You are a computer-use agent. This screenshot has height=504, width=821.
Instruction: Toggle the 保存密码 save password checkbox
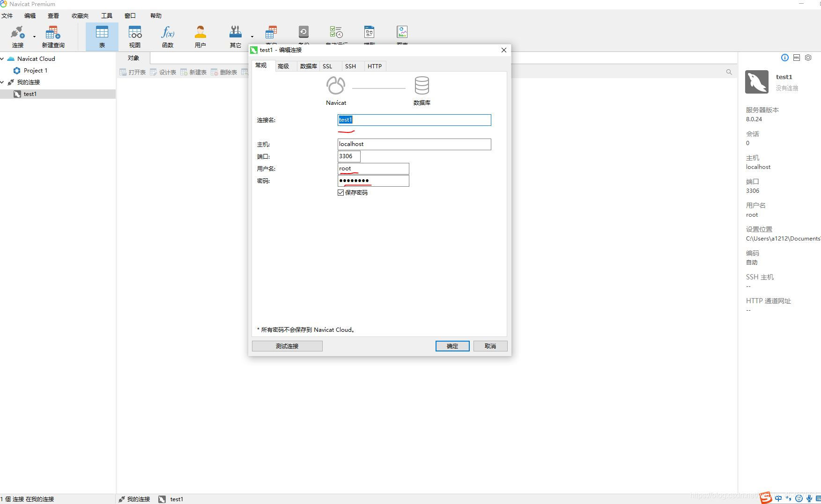pyautogui.click(x=340, y=192)
